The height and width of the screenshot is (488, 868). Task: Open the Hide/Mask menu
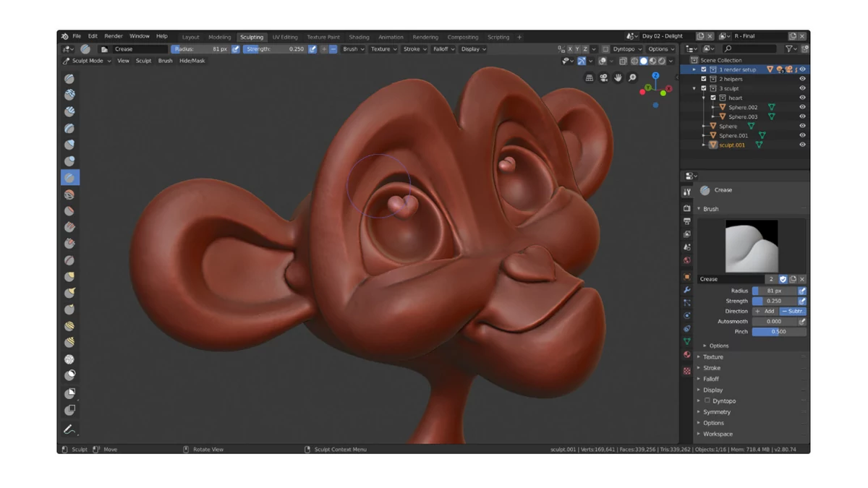click(x=192, y=61)
